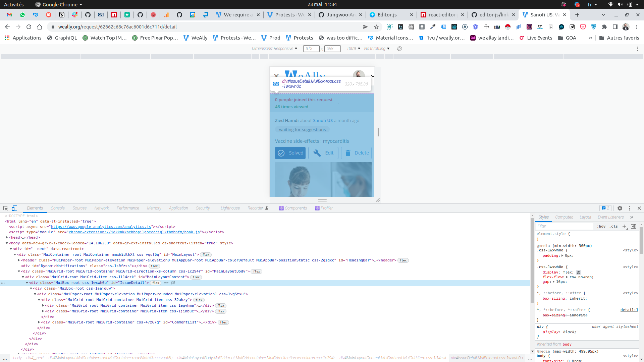Switch to the Network tab
The height and width of the screenshot is (362, 644).
coord(102,208)
